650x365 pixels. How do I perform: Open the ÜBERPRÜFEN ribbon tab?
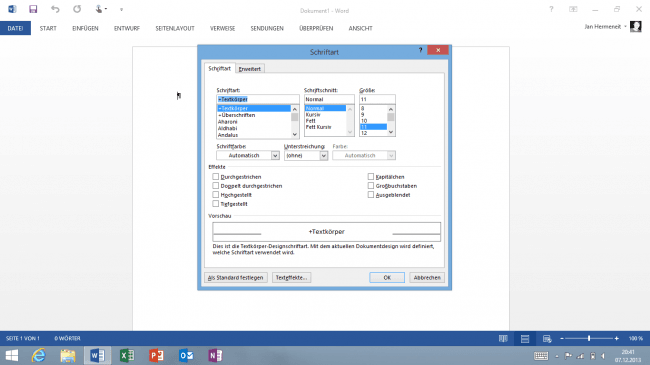316,28
